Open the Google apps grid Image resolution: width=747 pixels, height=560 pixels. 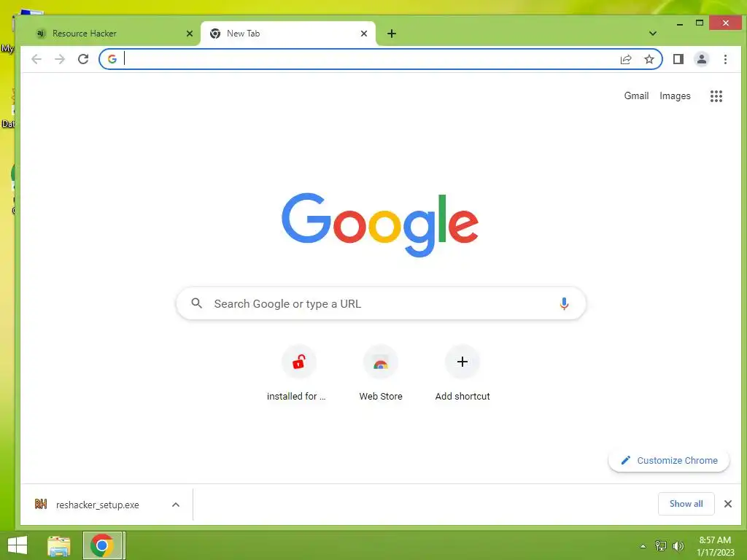point(716,96)
